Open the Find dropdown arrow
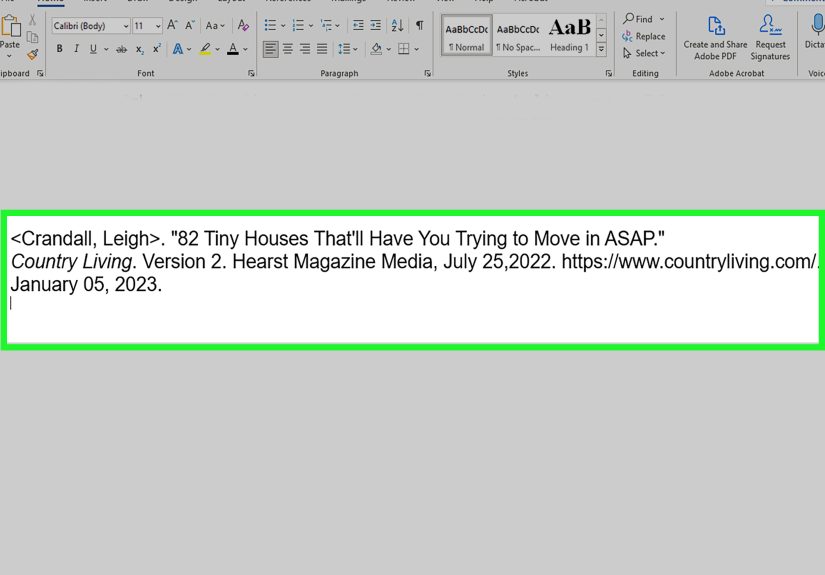 [662, 19]
